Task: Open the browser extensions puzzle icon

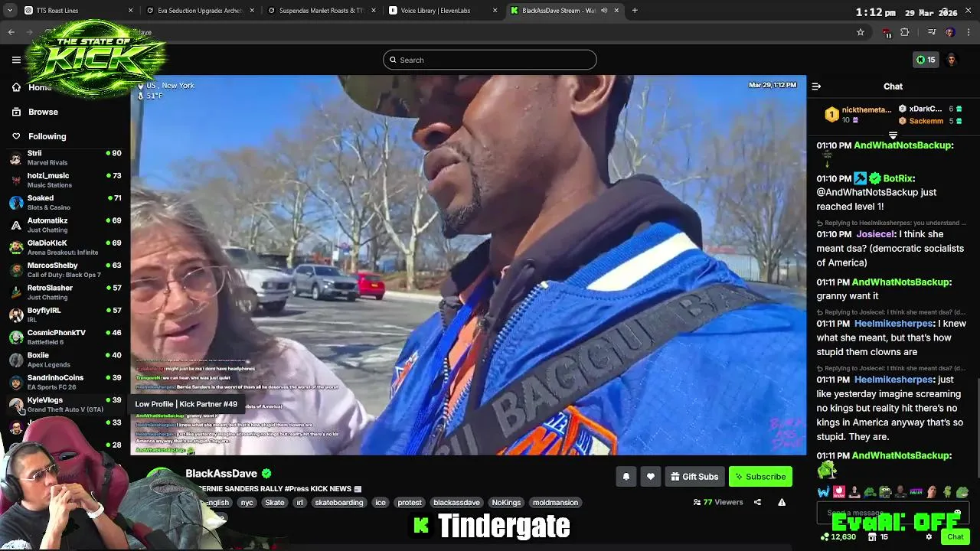Action: (x=905, y=32)
